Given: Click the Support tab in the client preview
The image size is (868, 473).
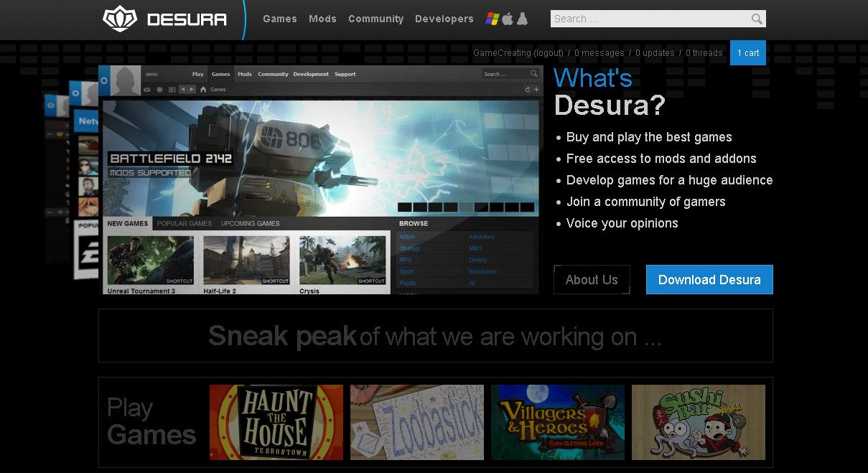Looking at the screenshot, I should [x=345, y=74].
